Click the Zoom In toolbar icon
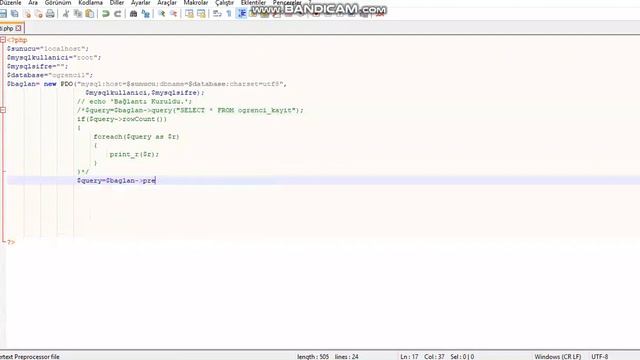 [162, 14]
